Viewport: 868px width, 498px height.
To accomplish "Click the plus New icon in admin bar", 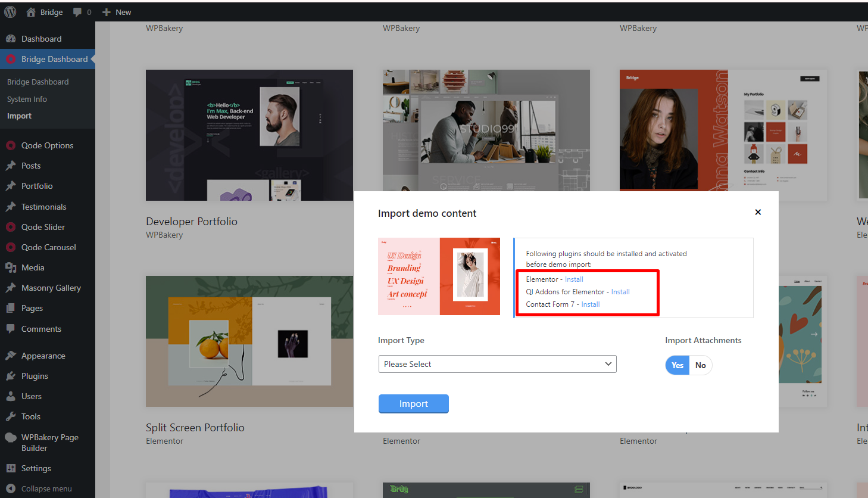I will [107, 12].
